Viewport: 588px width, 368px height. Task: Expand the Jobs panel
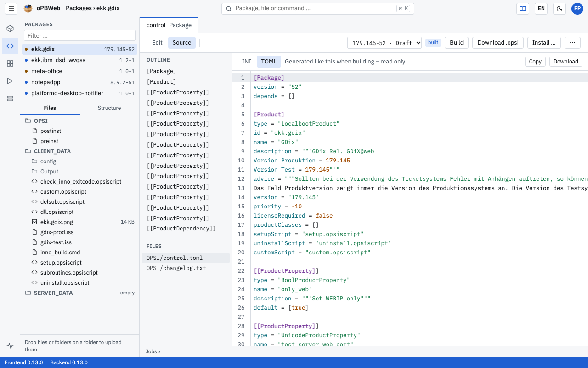click(153, 351)
